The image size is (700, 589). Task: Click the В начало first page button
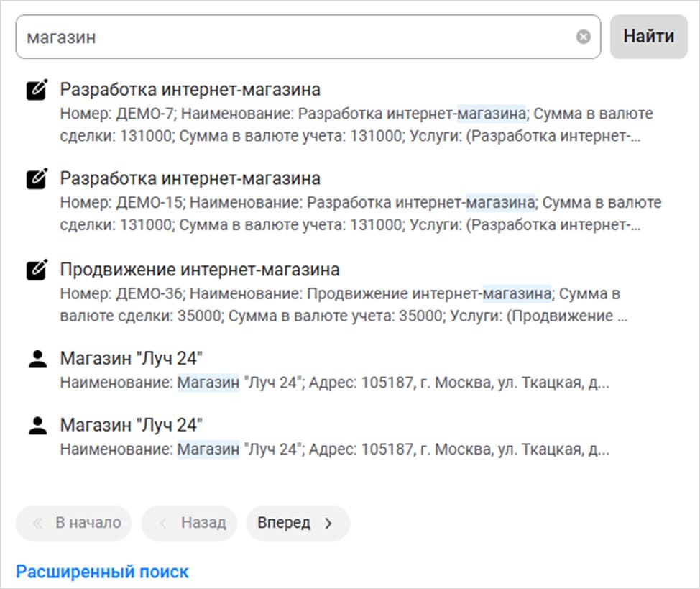pos(74,523)
